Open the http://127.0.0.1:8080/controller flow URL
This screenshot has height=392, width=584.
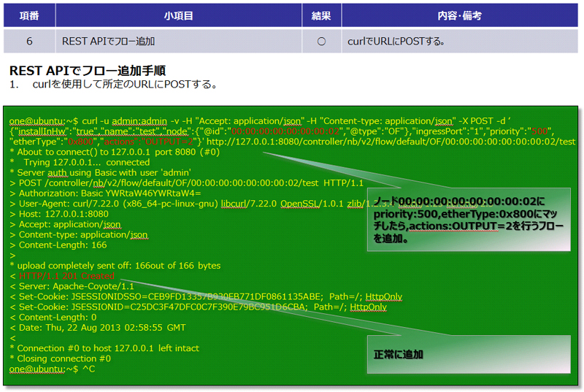click(387, 141)
